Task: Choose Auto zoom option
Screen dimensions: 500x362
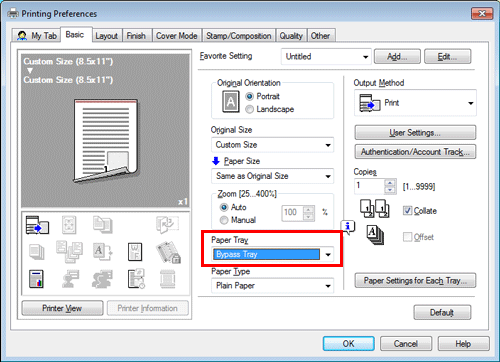Action: click(224, 207)
